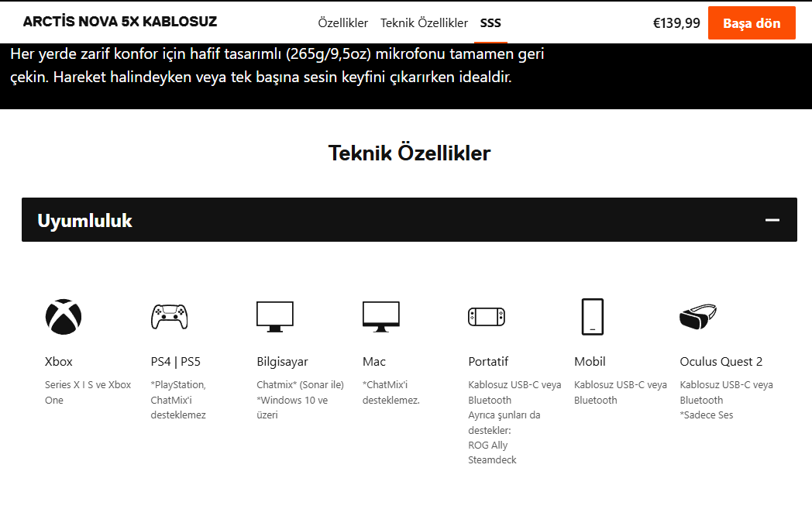Click '*ChatMix'i desteklemez.' text under Mac
The width and height of the screenshot is (812, 523).
[391, 393]
